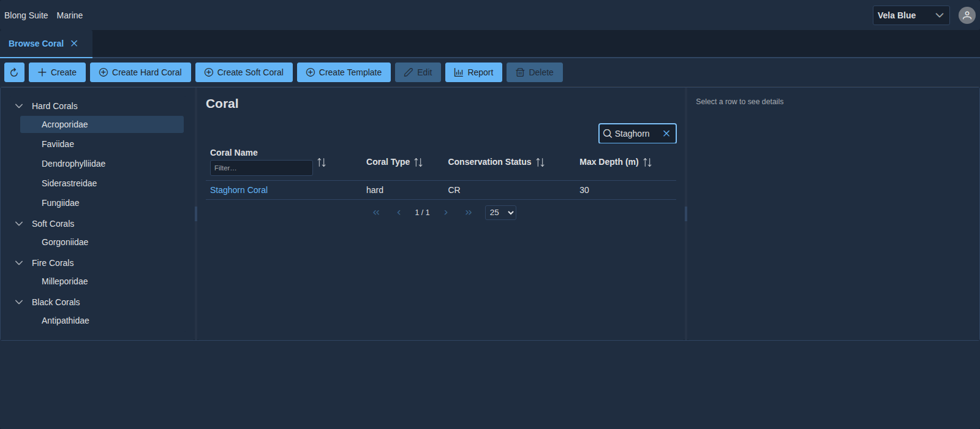
Task: Click Blong Suite title
Action: [26, 15]
